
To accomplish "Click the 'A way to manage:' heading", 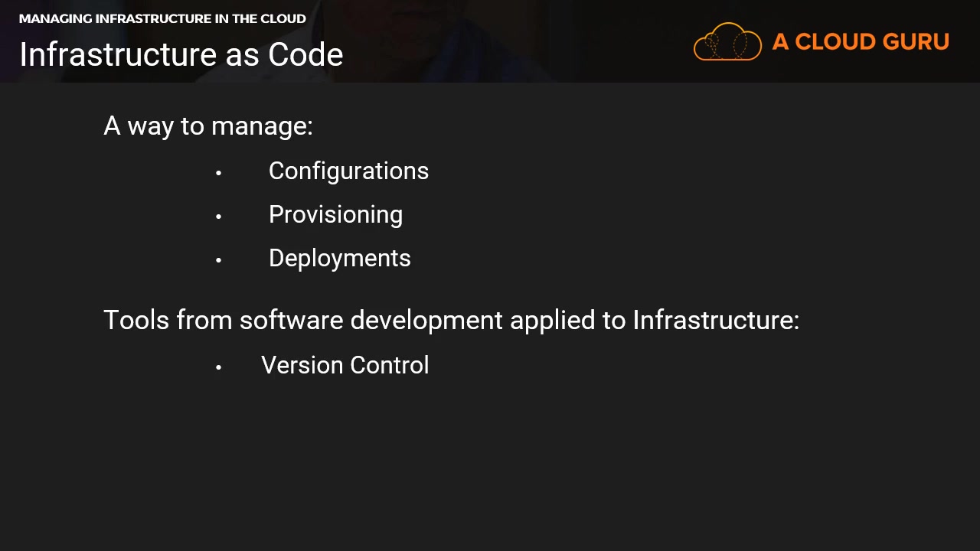I will 208,126.
